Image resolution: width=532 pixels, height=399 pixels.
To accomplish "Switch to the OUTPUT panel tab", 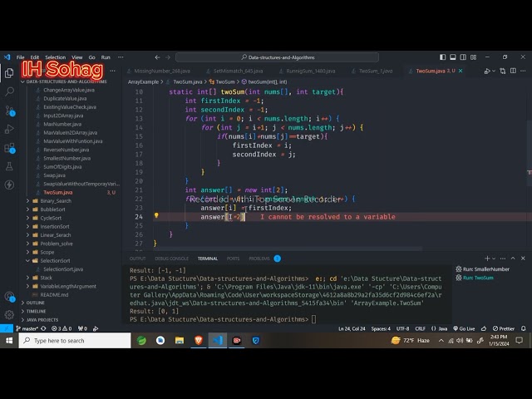I will click(x=137, y=259).
